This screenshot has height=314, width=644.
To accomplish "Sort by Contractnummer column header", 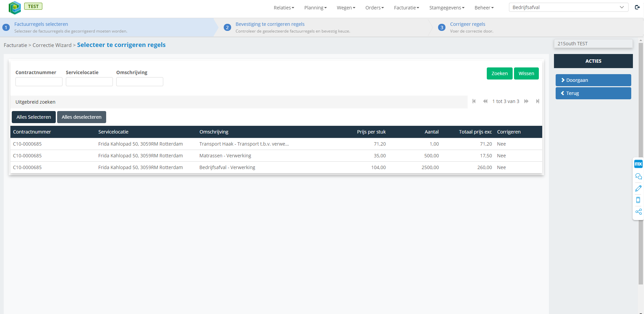I will (32, 132).
